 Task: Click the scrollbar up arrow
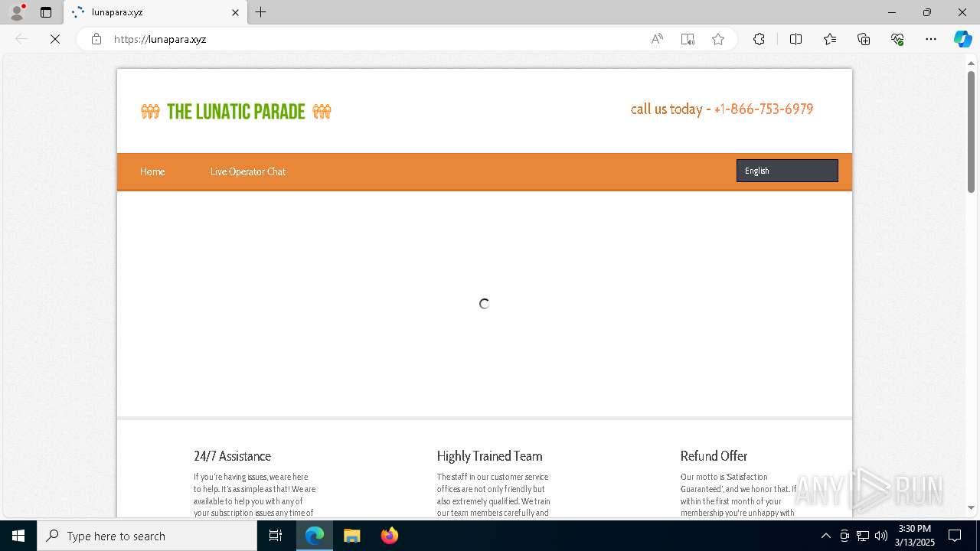pyautogui.click(x=971, y=63)
